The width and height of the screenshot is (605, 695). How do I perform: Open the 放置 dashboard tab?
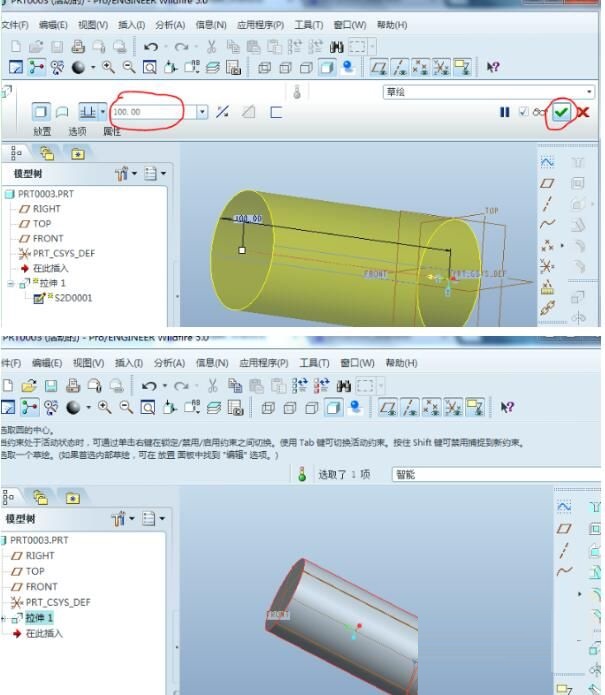pyautogui.click(x=42, y=131)
